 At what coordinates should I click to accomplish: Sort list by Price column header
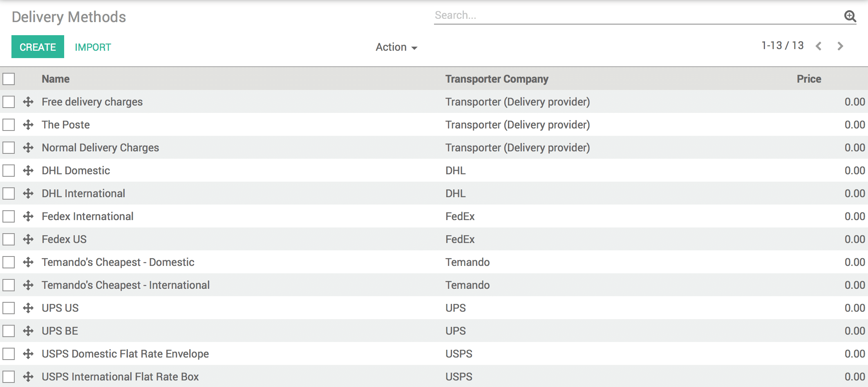(809, 79)
